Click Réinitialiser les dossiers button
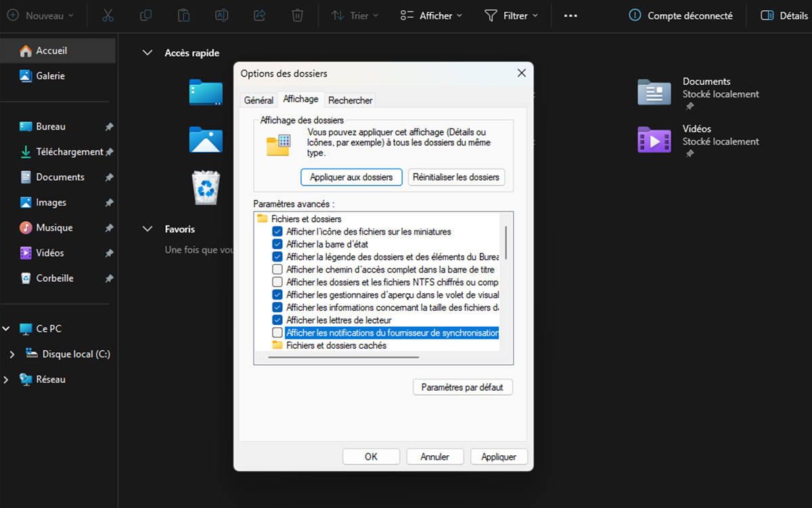 (x=456, y=177)
